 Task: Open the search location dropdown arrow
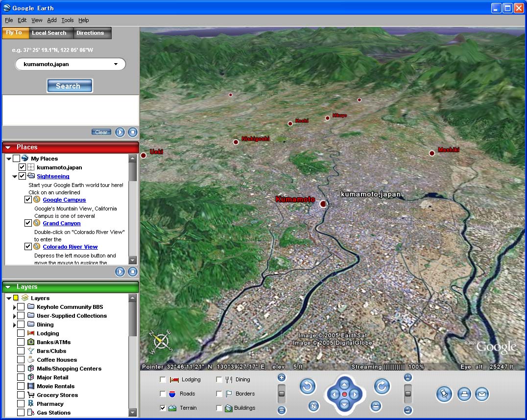(x=116, y=64)
